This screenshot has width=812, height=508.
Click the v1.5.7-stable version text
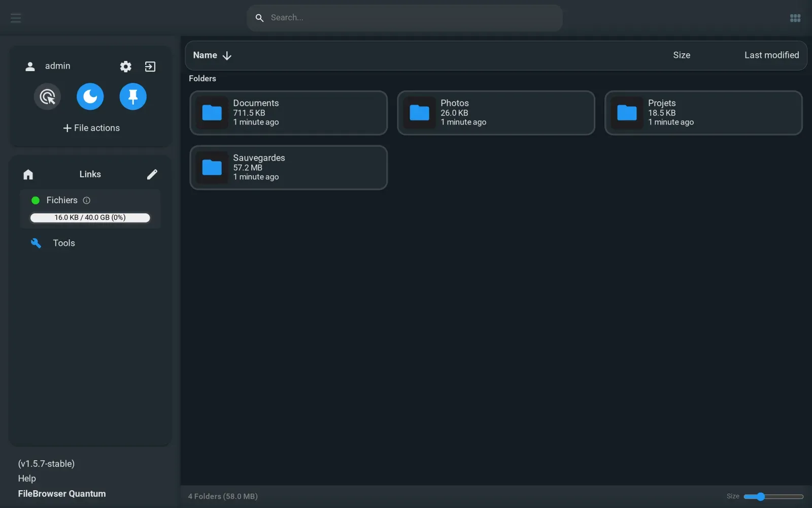(x=46, y=464)
